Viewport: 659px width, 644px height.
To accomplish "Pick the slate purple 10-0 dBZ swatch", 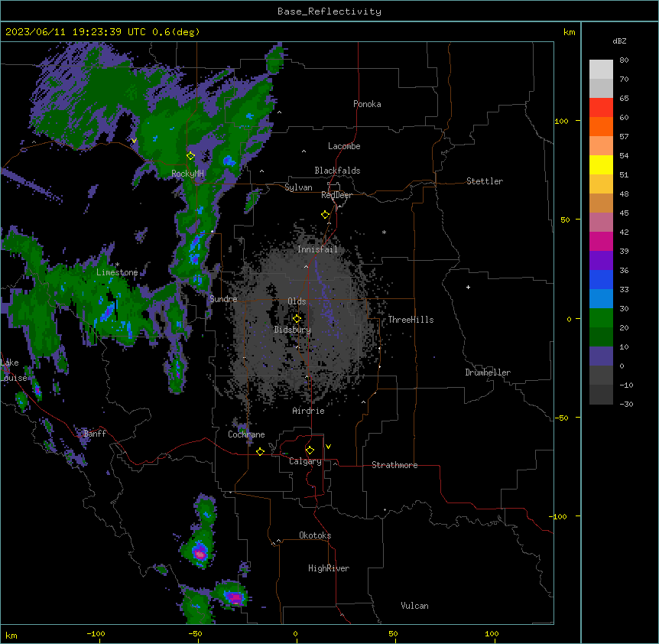I will pos(601,356).
